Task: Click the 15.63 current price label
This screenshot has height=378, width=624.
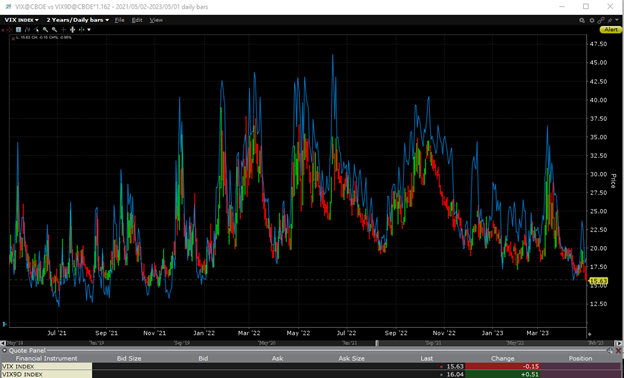Action: click(x=598, y=281)
